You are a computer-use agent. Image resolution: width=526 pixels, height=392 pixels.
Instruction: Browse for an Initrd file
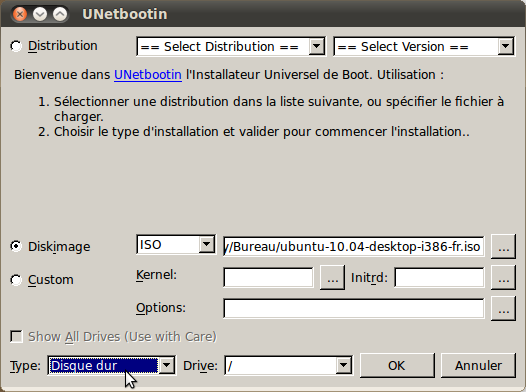[503, 277]
